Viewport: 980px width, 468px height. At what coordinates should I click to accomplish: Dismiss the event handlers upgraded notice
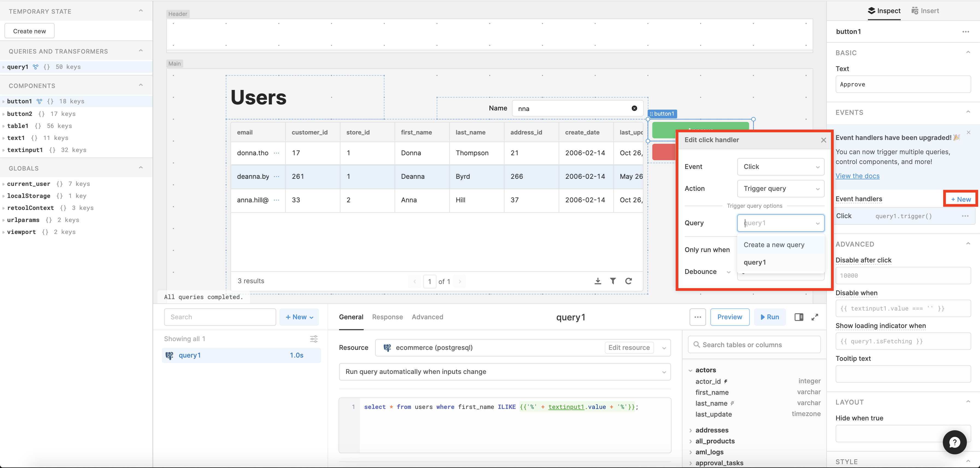[x=968, y=132]
